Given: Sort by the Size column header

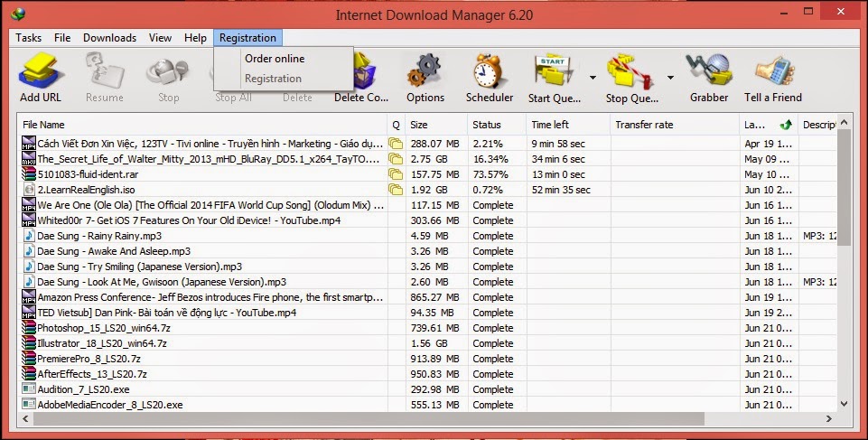Looking at the screenshot, I should pyautogui.click(x=436, y=125).
